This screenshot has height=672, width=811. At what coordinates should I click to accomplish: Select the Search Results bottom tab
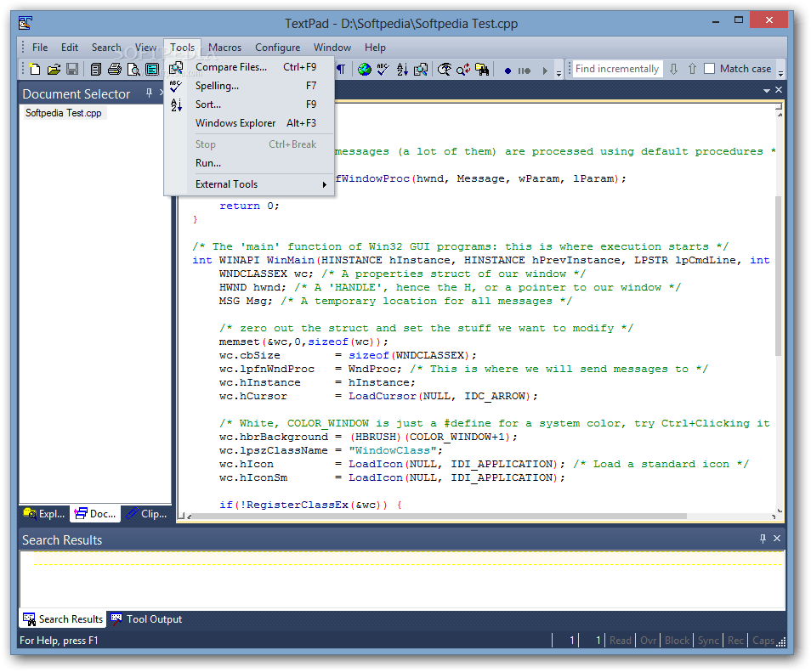pyautogui.click(x=63, y=619)
